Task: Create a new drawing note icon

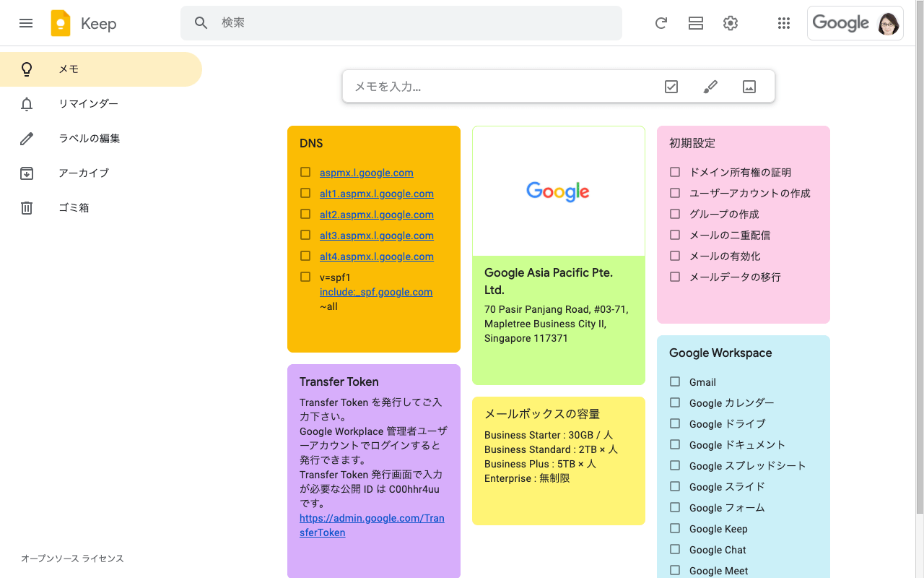Action: [x=710, y=87]
